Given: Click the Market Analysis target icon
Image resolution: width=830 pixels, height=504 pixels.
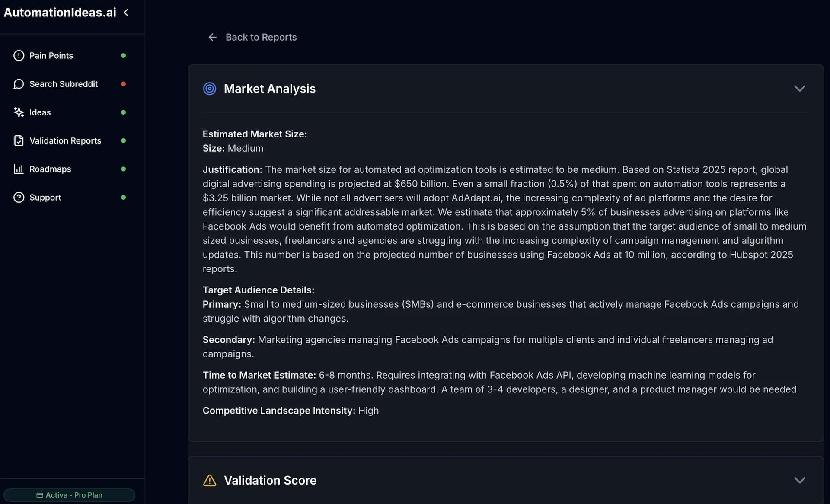Looking at the screenshot, I should [210, 89].
